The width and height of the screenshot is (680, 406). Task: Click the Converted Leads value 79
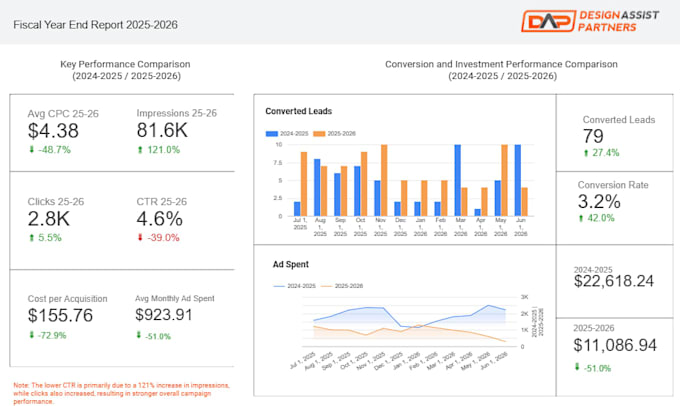[x=593, y=136]
